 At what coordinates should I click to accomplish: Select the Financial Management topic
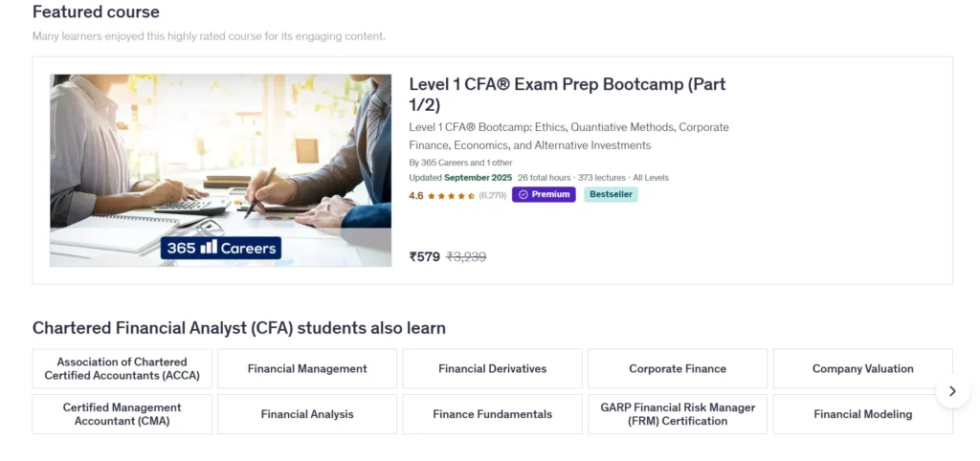(307, 368)
